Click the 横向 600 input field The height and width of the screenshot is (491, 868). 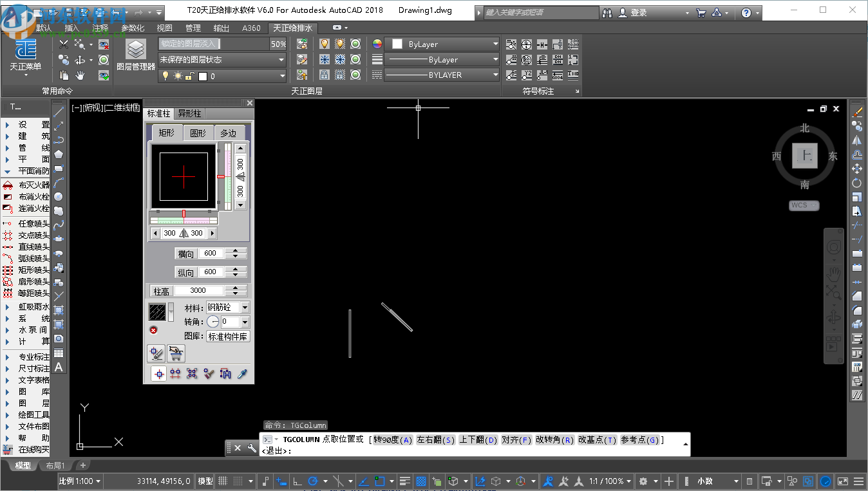(212, 254)
